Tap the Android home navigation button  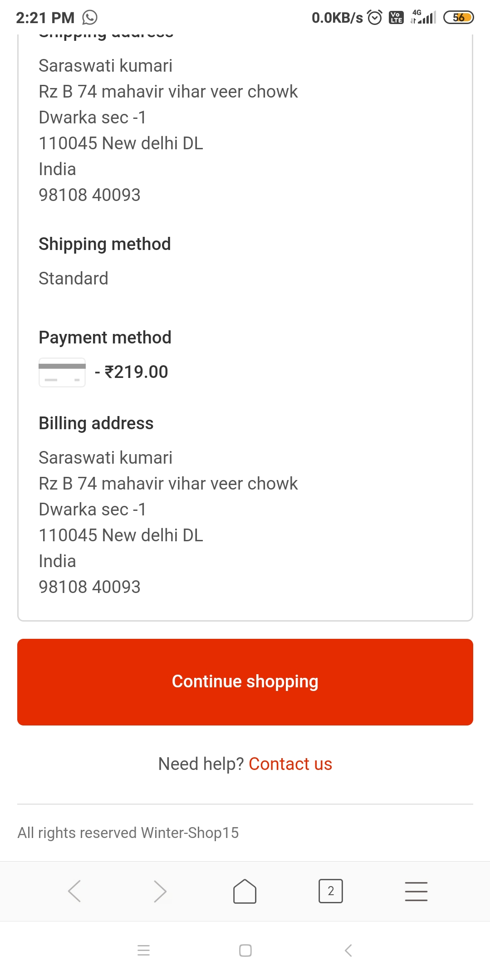(245, 951)
